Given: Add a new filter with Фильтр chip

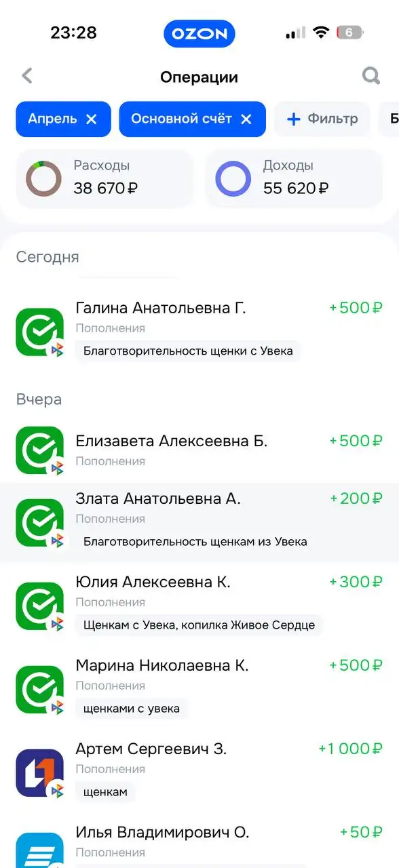Looking at the screenshot, I should [322, 119].
